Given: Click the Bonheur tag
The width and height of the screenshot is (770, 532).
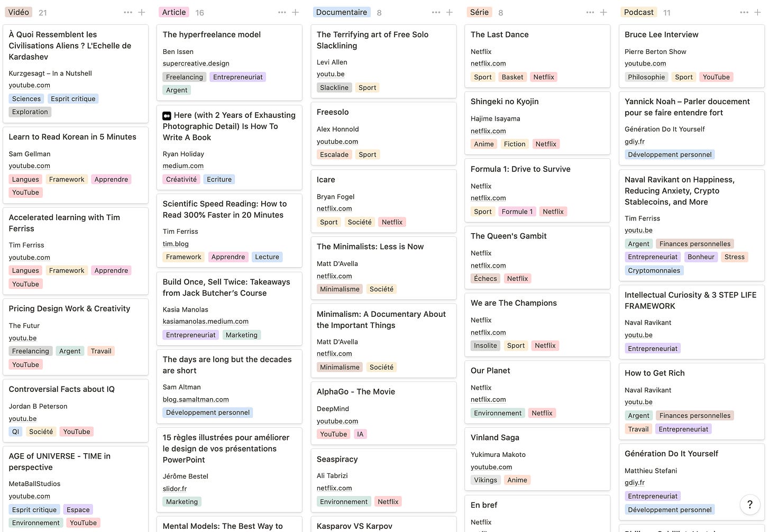Looking at the screenshot, I should pos(701,257).
